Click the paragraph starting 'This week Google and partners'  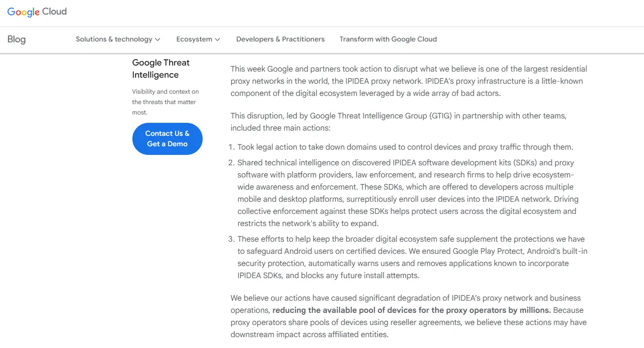click(408, 81)
